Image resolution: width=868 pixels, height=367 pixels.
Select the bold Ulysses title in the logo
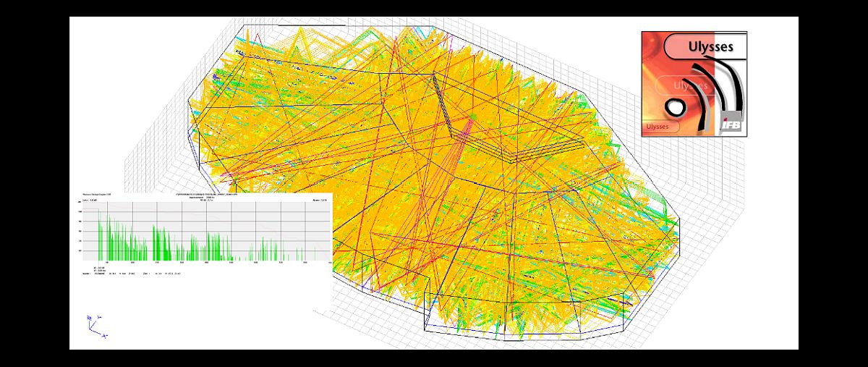click(710, 47)
